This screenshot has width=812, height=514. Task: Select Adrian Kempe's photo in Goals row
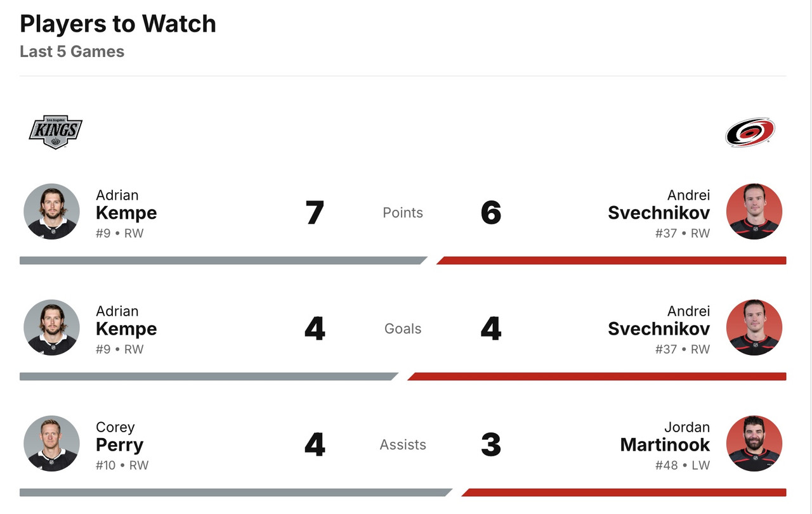pos(51,328)
